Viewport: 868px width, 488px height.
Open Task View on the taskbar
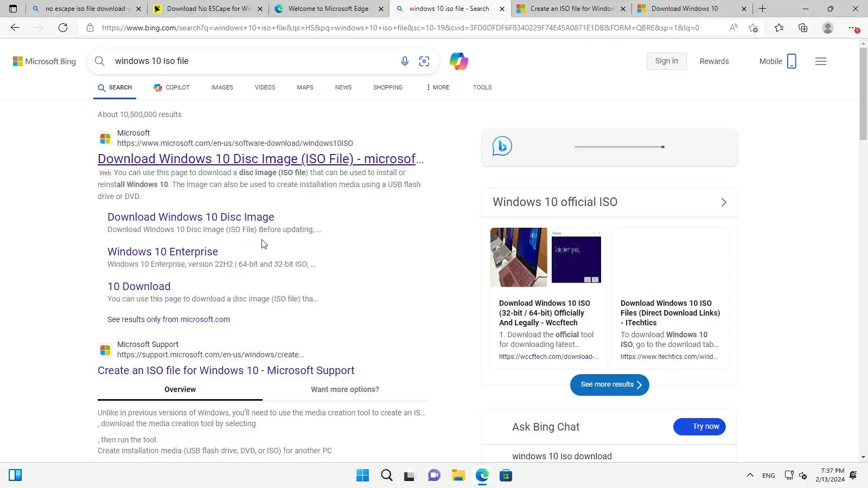[x=410, y=476]
